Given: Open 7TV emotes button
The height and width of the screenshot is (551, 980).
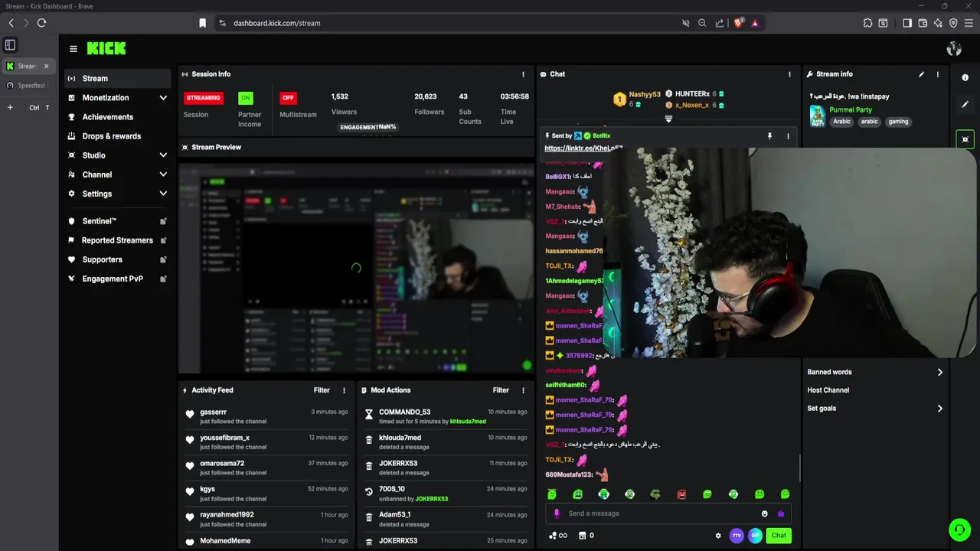Looking at the screenshot, I should tap(737, 536).
